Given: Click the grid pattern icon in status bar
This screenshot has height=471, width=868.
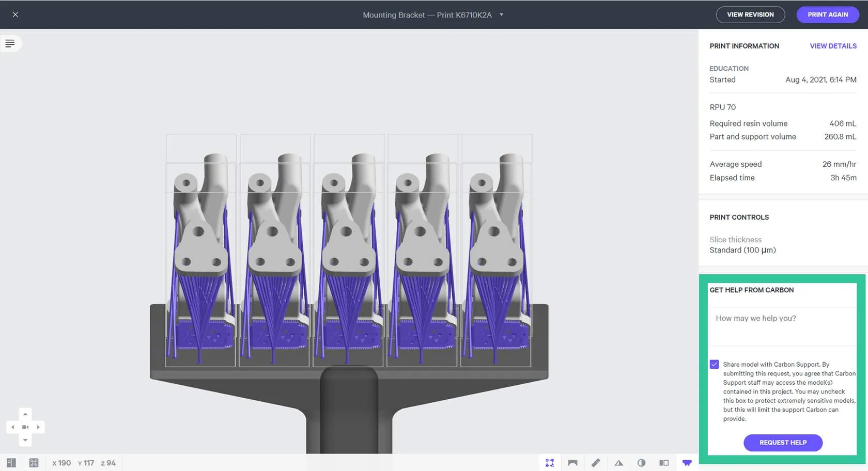Looking at the screenshot, I should coord(34,463).
